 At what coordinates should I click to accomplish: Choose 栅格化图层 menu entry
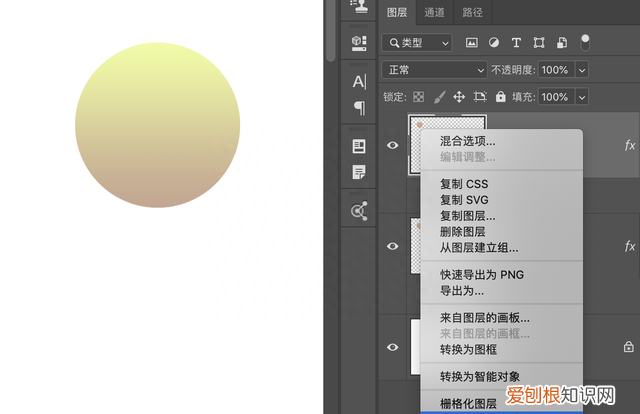click(502, 404)
